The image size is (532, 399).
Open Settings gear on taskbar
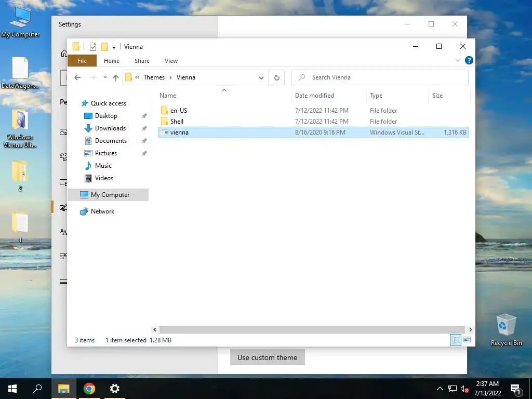pos(115,389)
